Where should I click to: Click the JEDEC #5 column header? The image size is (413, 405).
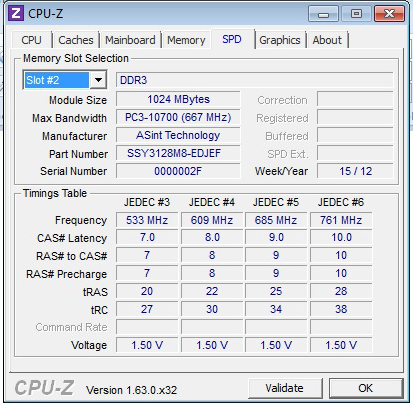(x=276, y=202)
